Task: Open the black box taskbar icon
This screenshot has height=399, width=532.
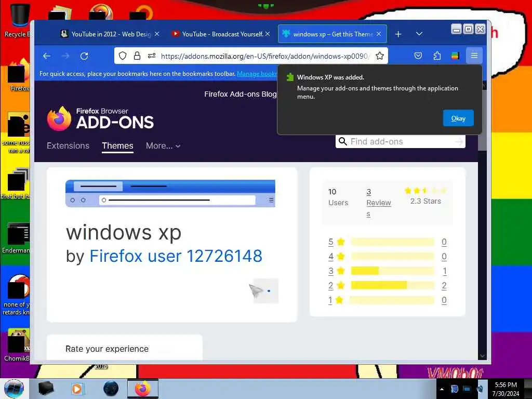Action: [46, 389]
